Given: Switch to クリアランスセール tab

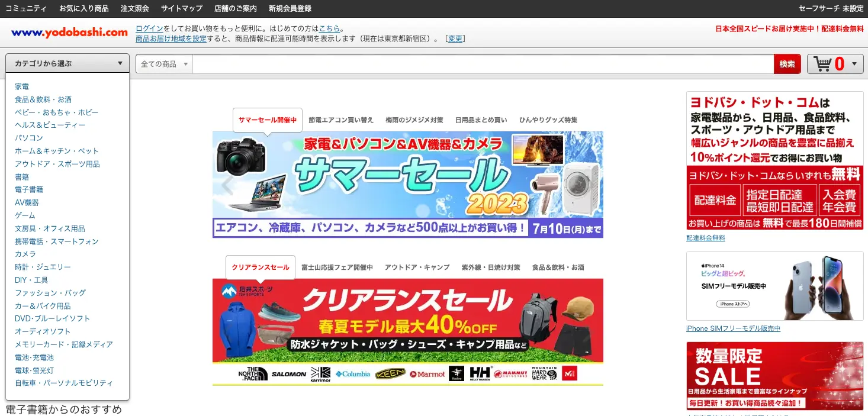Looking at the screenshot, I should 261,267.
